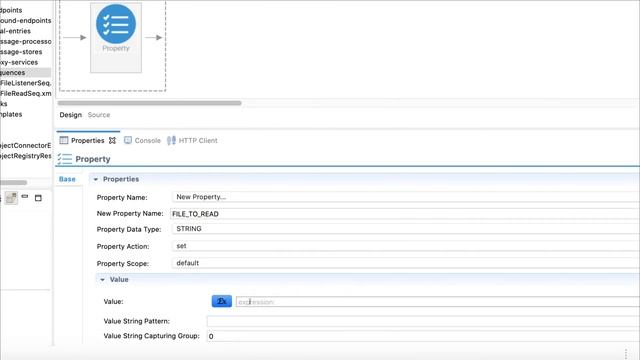Viewport: 640px width, 360px height.
Task: Click the outline view toolbar icon
Action: tap(11, 198)
